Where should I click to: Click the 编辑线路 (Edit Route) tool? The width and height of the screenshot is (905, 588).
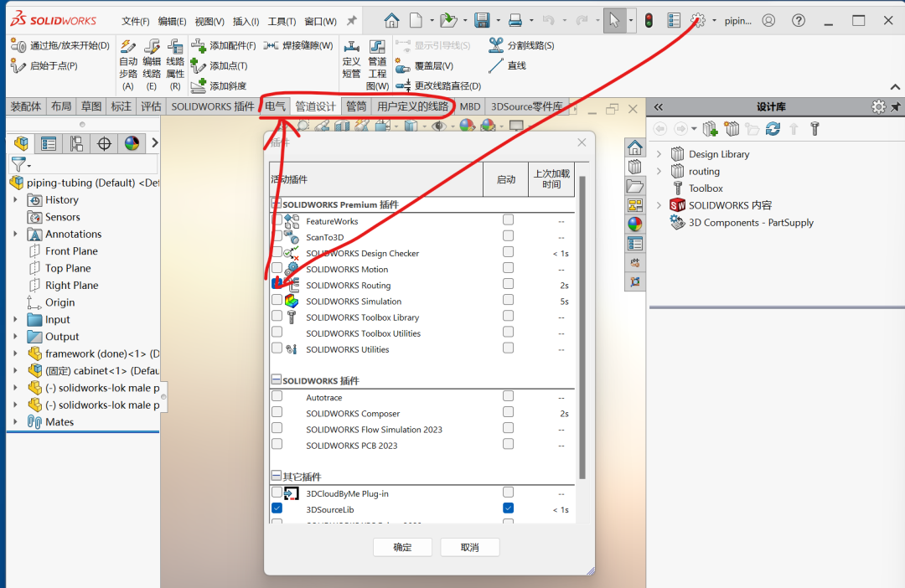[152, 64]
